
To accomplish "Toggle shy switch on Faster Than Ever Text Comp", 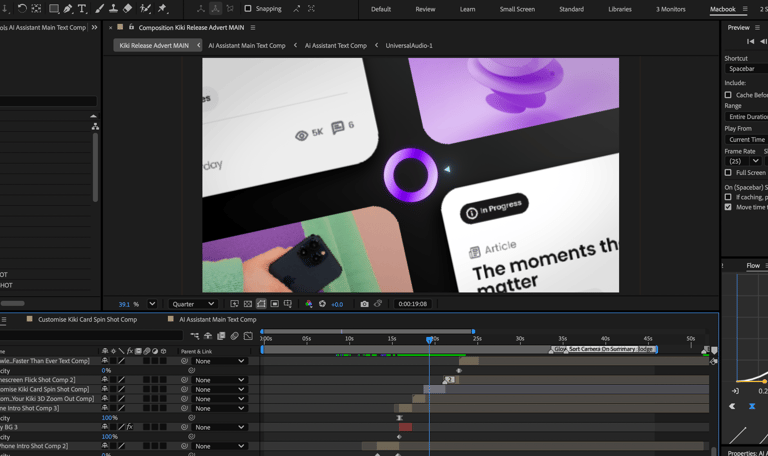I will (105, 361).
